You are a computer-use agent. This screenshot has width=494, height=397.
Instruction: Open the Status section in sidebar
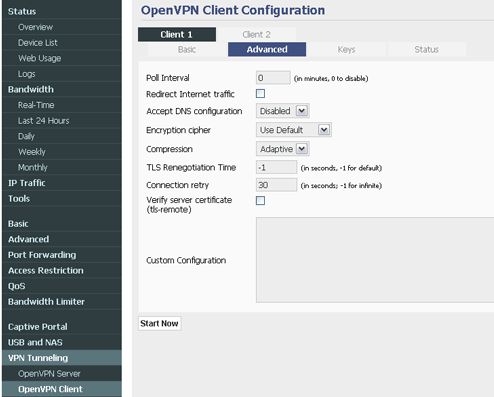(x=62, y=11)
